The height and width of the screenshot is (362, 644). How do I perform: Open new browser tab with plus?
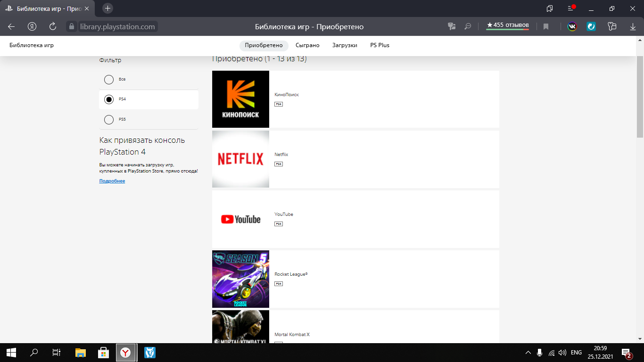[107, 8]
